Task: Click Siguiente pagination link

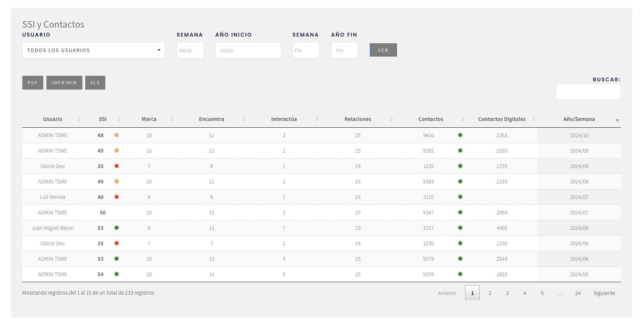Action: [604, 293]
